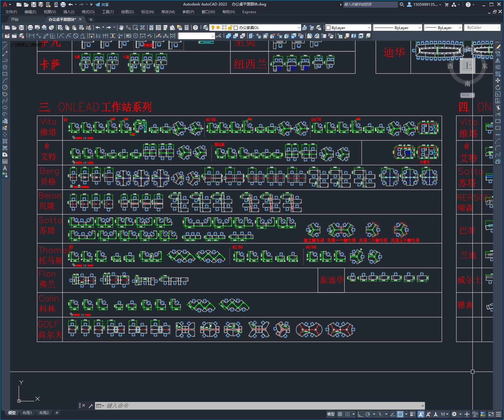Select Table tool in draw toolbar
The height and width of the screenshot is (420, 504).
[5, 161]
